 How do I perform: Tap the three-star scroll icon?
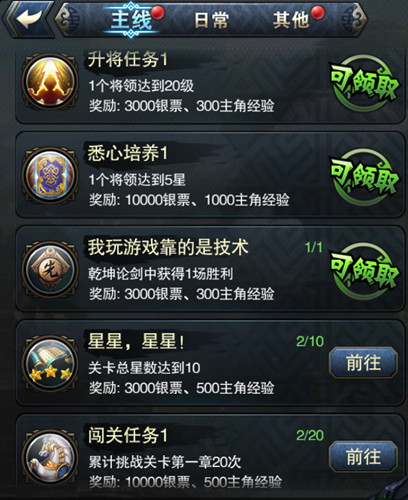(x=50, y=363)
